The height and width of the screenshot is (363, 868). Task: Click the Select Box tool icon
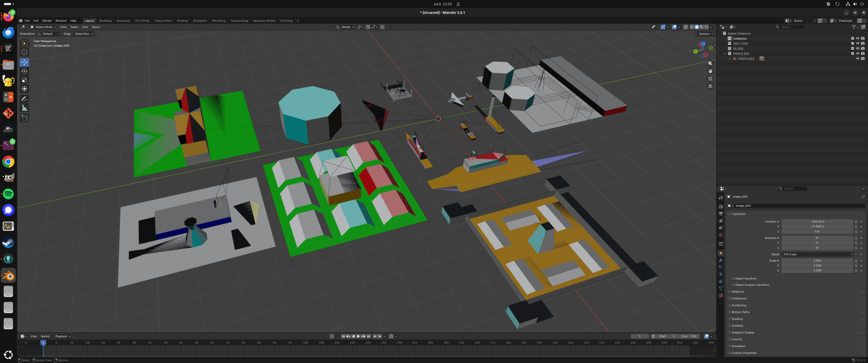point(25,43)
